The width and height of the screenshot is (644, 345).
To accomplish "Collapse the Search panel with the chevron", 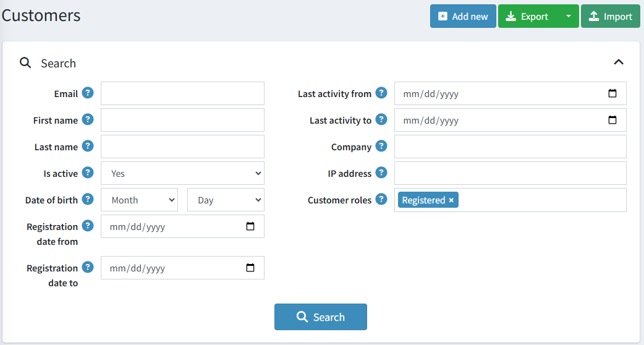I will point(619,62).
